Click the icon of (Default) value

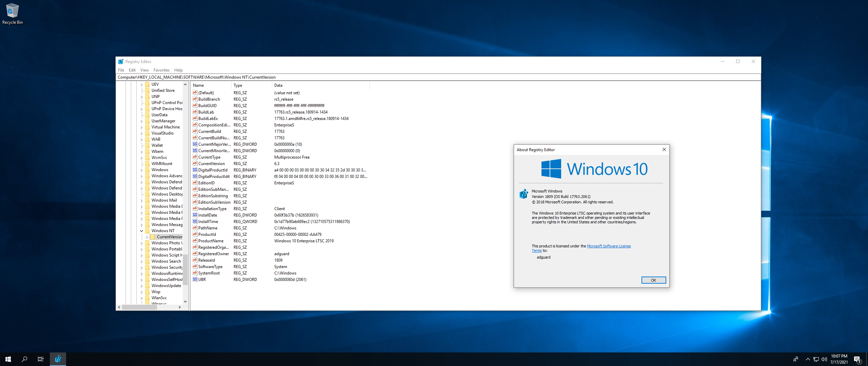click(195, 93)
